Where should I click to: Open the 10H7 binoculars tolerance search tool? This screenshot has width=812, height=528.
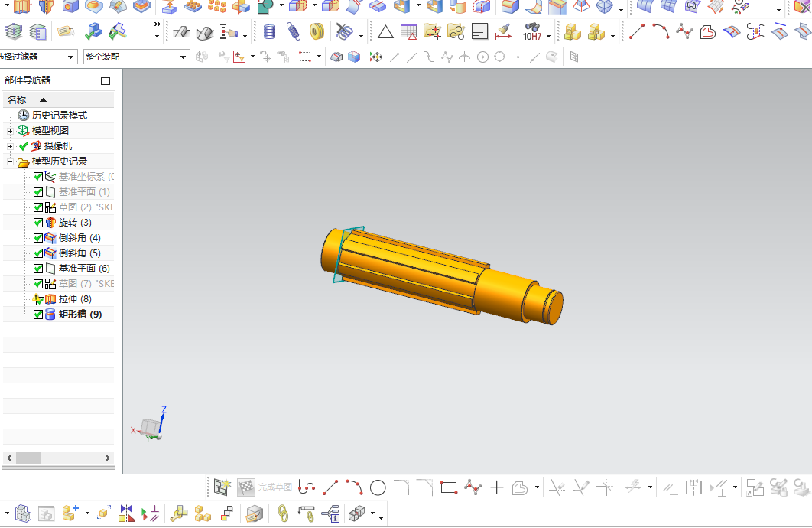click(x=532, y=32)
